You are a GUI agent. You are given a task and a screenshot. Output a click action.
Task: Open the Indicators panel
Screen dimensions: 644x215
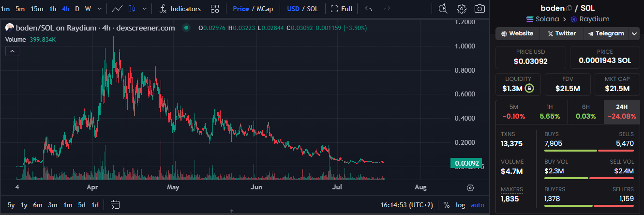180,9
